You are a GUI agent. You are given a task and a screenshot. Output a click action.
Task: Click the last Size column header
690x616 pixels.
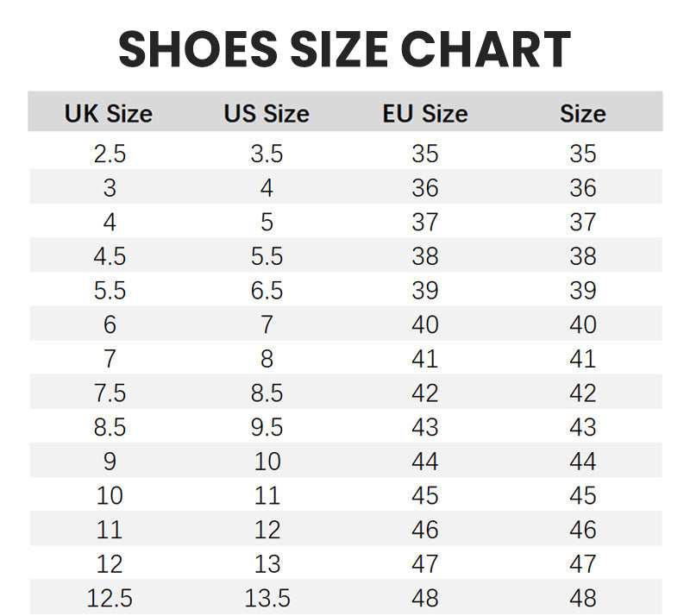coord(583,114)
